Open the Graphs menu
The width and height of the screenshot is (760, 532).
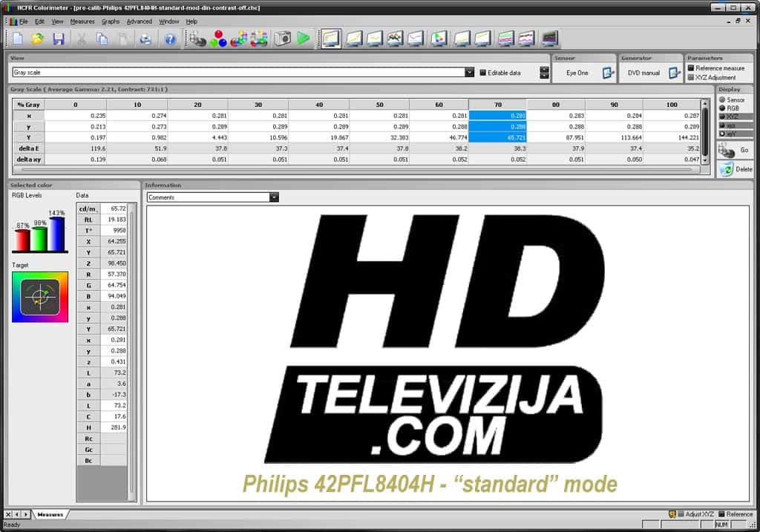click(x=111, y=22)
